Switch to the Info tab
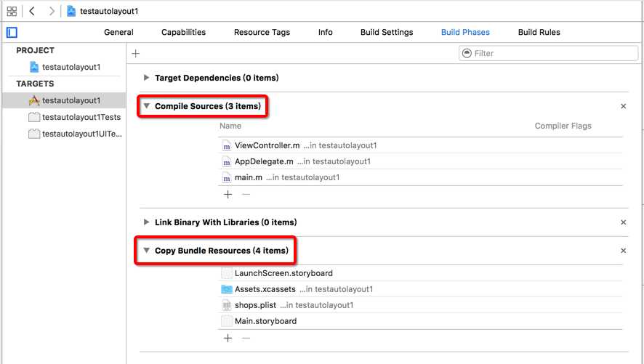 tap(326, 33)
